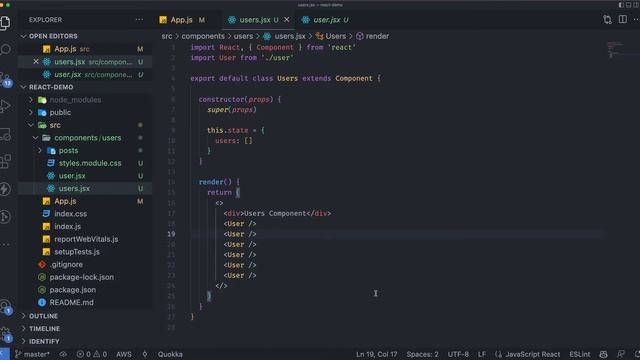The image size is (640, 360).
Task: Click Ln 19, Col 17 to go to line
Action: click(x=376, y=354)
